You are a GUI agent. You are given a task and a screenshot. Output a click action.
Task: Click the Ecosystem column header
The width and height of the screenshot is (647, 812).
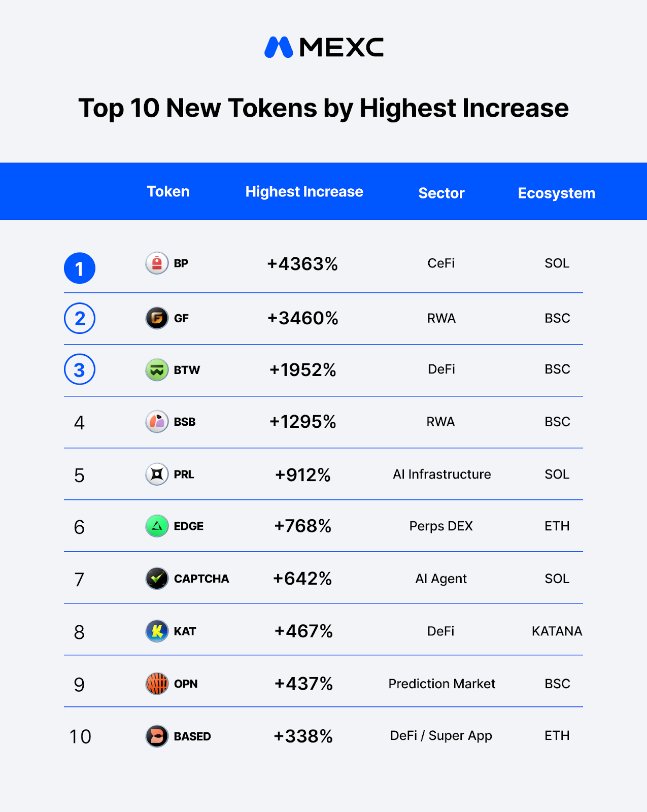point(556,193)
